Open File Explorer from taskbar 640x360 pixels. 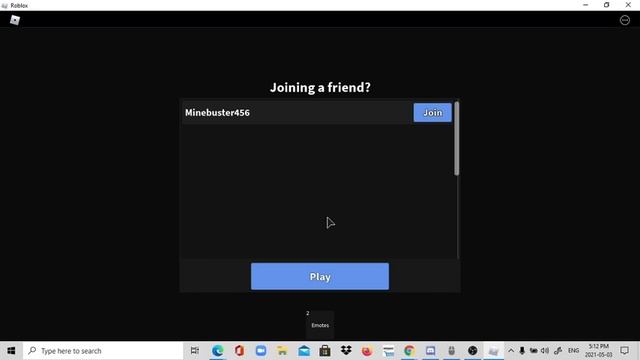tap(282, 351)
